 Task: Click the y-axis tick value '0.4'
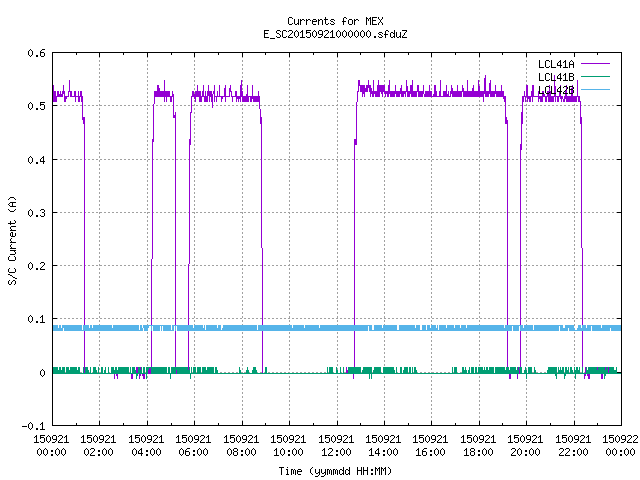tap(36, 160)
